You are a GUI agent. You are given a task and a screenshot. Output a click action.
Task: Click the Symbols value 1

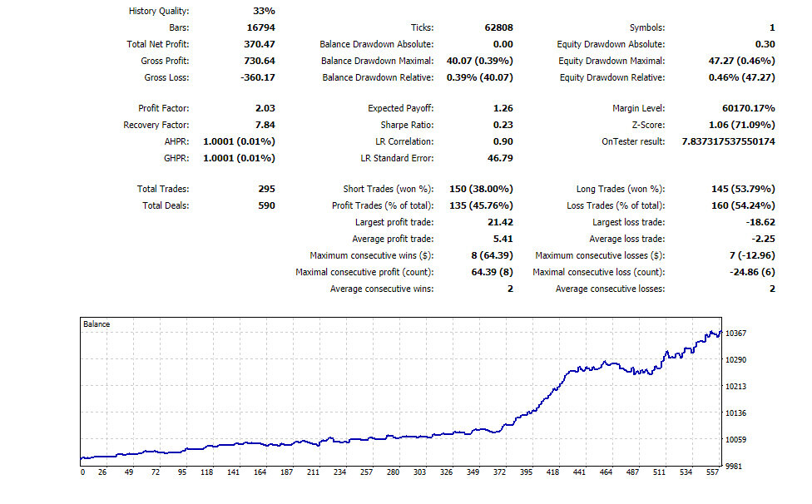click(772, 27)
